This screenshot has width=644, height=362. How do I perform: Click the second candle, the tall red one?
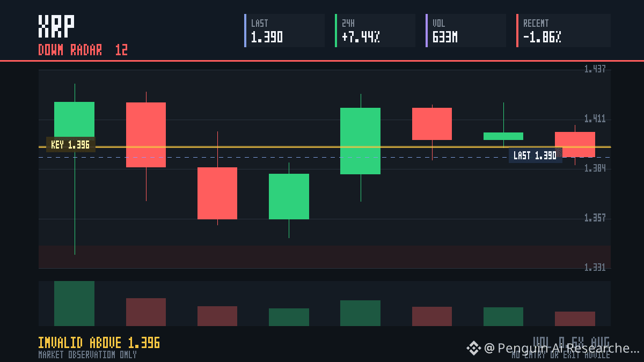tap(146, 135)
